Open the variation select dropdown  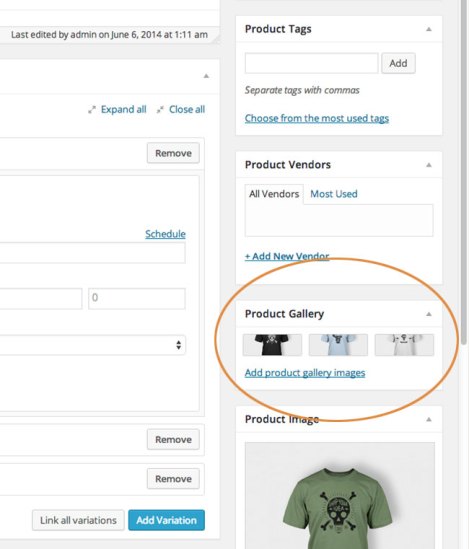(92, 345)
